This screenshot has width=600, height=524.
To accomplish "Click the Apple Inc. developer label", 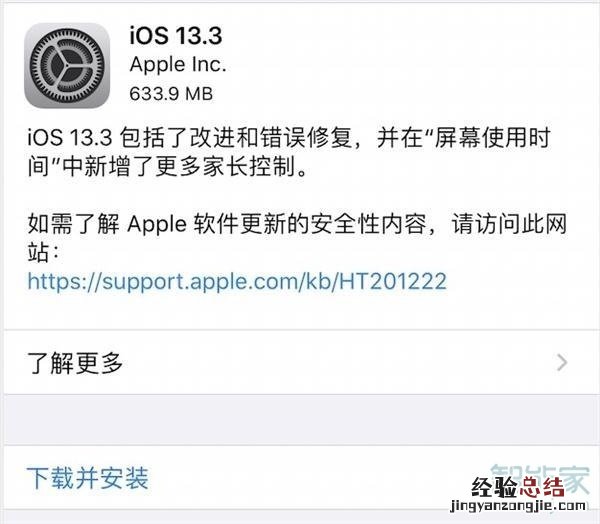I will pyautogui.click(x=178, y=65).
